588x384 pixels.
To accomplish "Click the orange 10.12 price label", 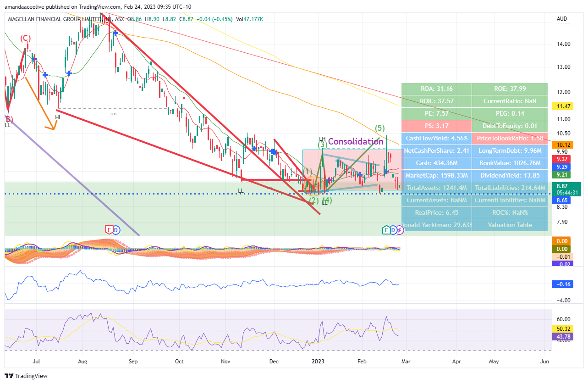I will click(563, 144).
